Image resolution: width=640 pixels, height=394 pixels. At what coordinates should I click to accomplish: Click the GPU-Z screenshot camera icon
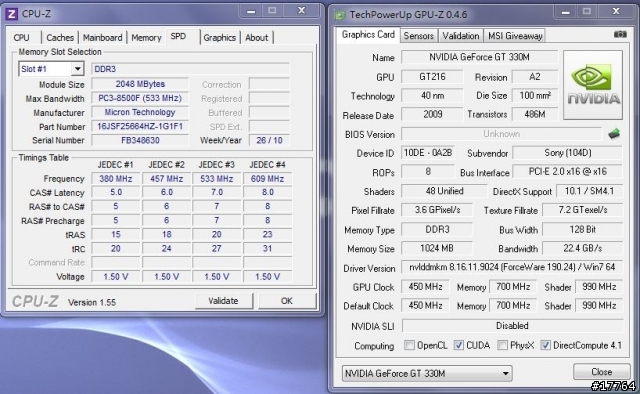(620, 35)
